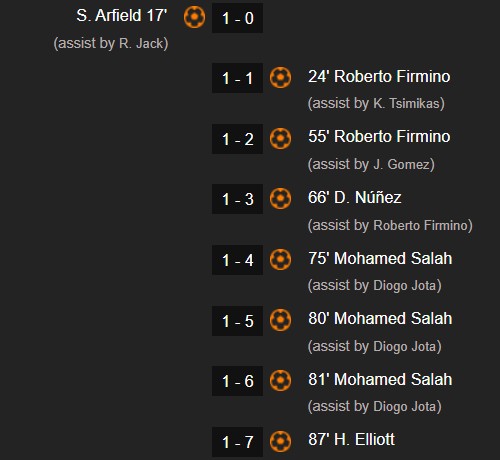The image size is (500, 460).
Task: Click the 1 - 0 score box
Action: [237, 18]
